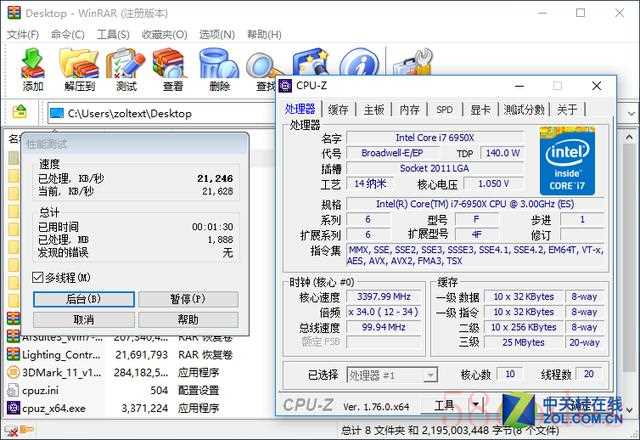Minimize the CPU-Z window

click(519, 86)
